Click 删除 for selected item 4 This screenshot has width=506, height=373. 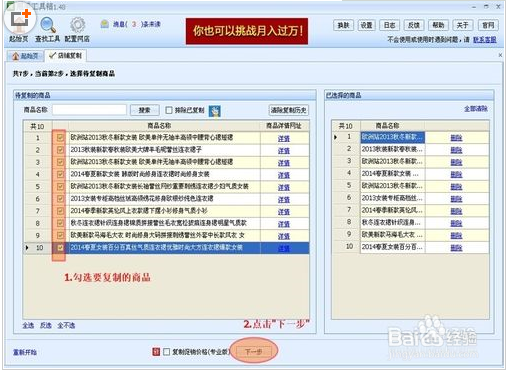pyautogui.click(x=456, y=174)
